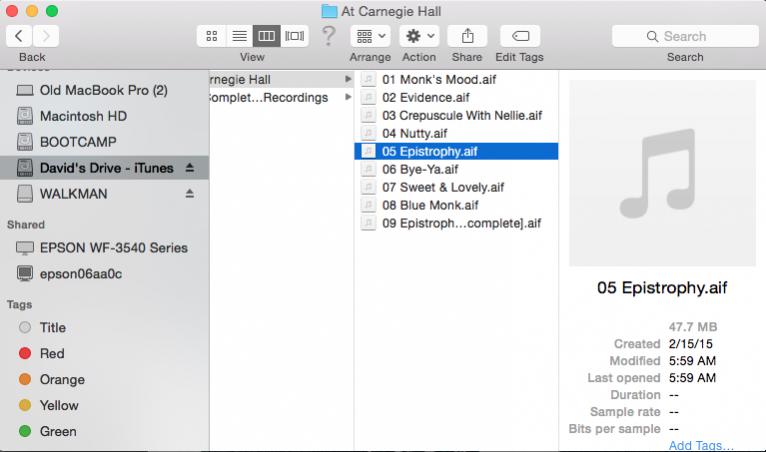The height and width of the screenshot is (452, 766).
Task: Switch to list view mode
Action: 239,36
